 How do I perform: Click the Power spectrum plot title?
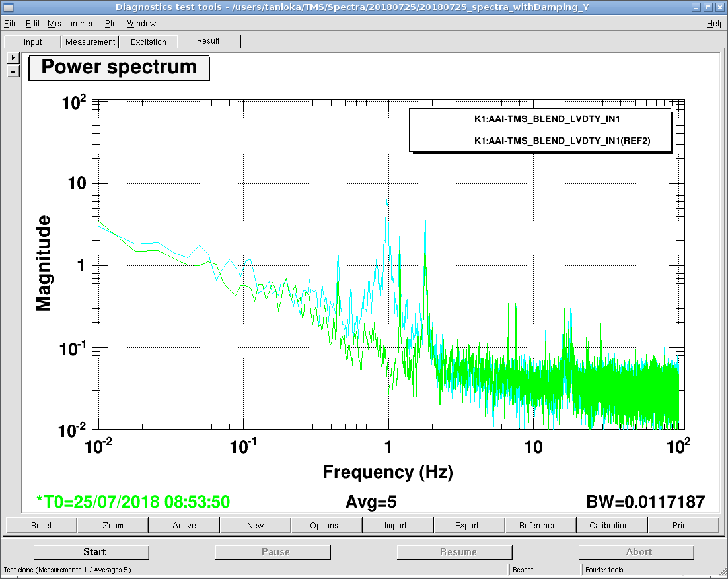(x=119, y=68)
